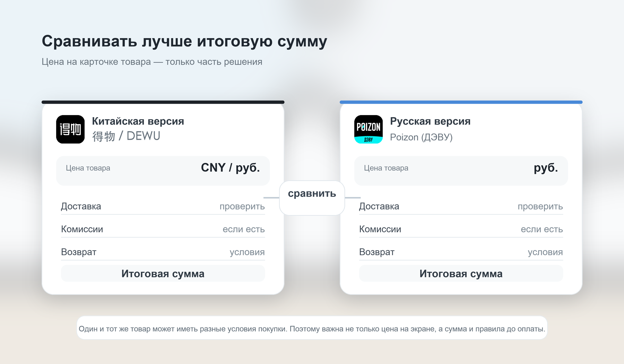Click «проверить» in the Китайская версия card

point(242,207)
